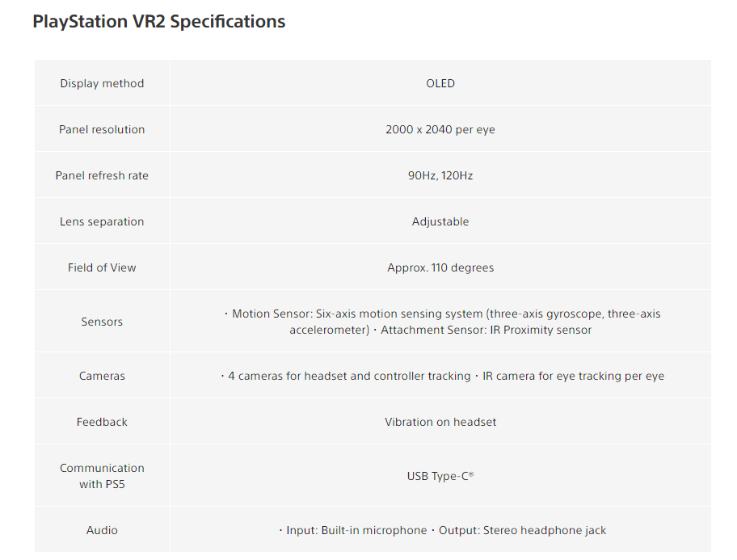Screen dimensions: 737x560
Task: Click the Feedback row label
Action: (x=102, y=422)
